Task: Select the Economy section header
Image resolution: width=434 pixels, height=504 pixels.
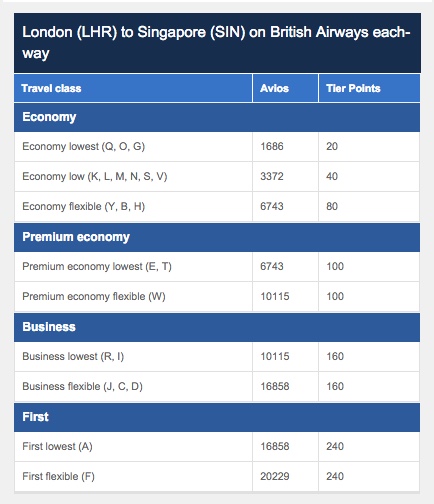Action: (x=217, y=117)
